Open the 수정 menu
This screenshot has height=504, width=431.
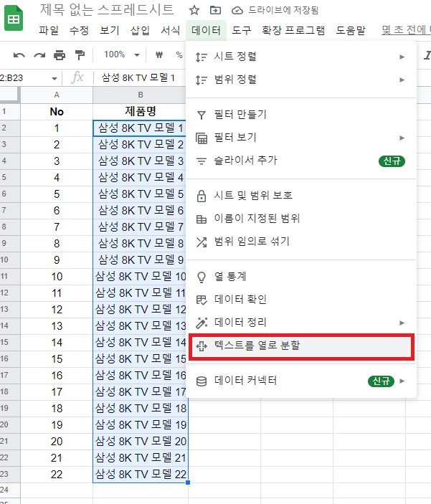(79, 31)
